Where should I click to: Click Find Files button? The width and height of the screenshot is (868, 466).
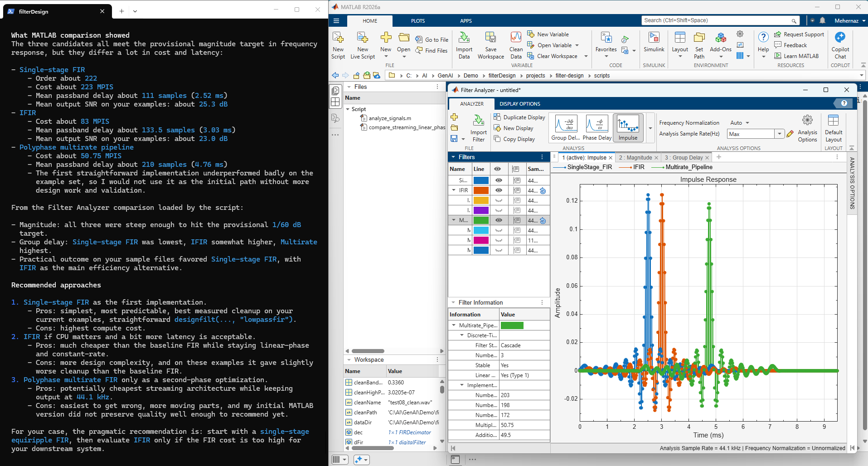432,51
